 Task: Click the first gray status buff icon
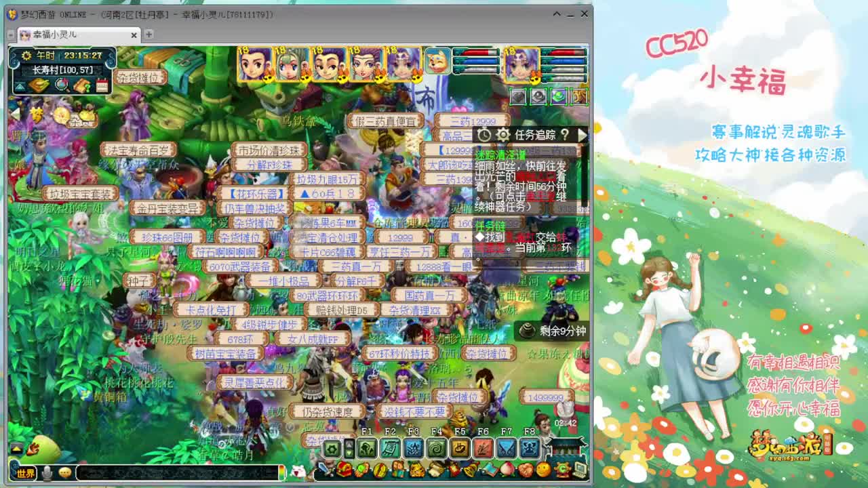tap(518, 96)
